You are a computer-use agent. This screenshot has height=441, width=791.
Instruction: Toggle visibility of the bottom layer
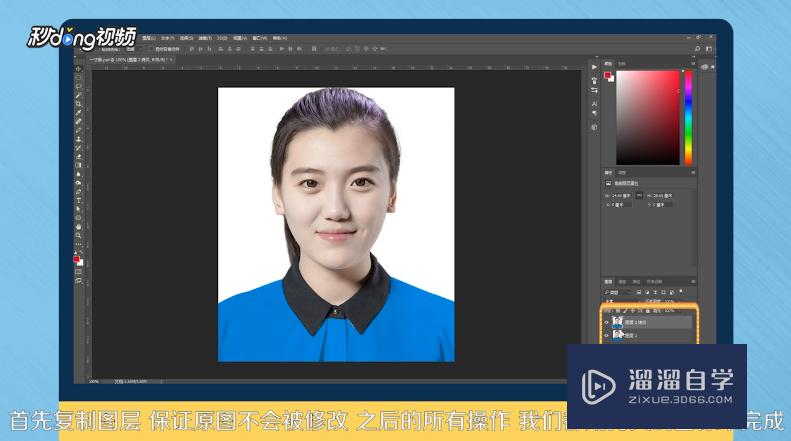[x=606, y=336]
